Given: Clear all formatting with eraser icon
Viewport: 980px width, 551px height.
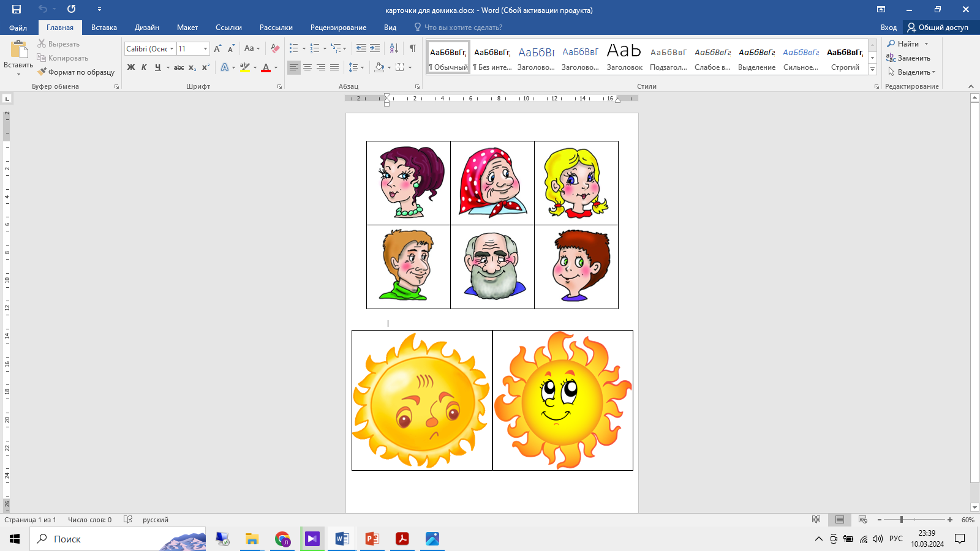Looking at the screenshot, I should [275, 48].
